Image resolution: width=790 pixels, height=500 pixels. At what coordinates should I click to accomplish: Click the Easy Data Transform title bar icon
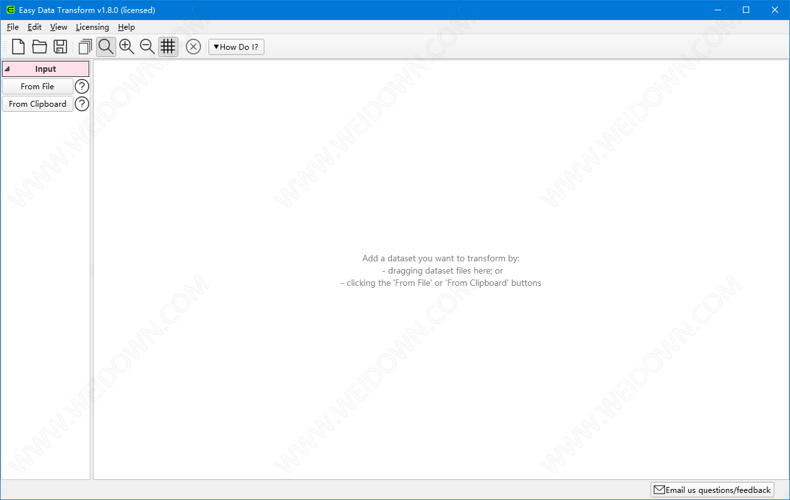(10, 10)
